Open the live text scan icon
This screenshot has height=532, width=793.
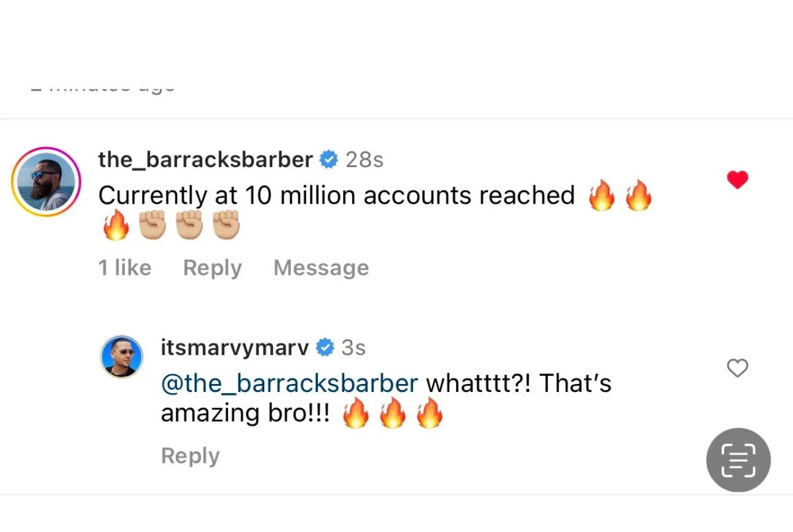tap(738, 460)
